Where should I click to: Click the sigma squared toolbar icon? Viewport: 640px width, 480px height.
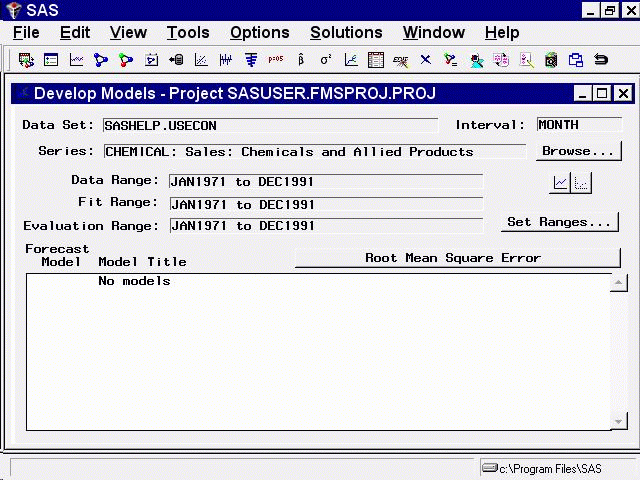[326, 60]
